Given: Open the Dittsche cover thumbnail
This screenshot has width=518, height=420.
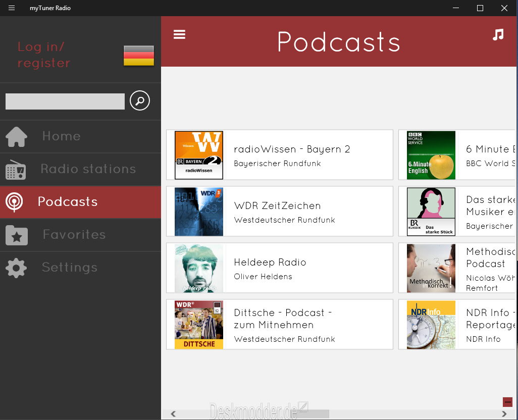Looking at the screenshot, I should [199, 325].
